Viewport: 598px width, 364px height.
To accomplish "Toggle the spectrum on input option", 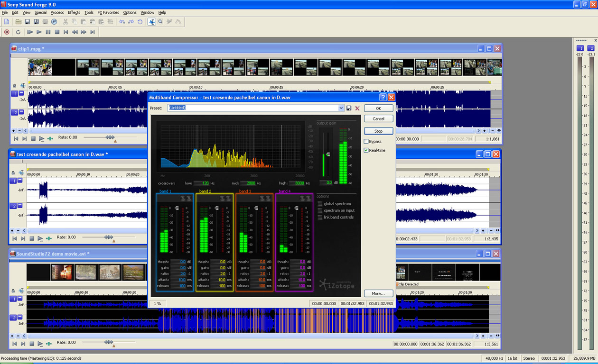I will [320, 210].
